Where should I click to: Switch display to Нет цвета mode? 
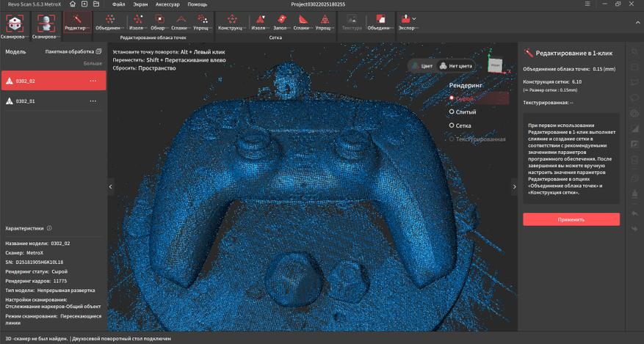click(x=453, y=65)
